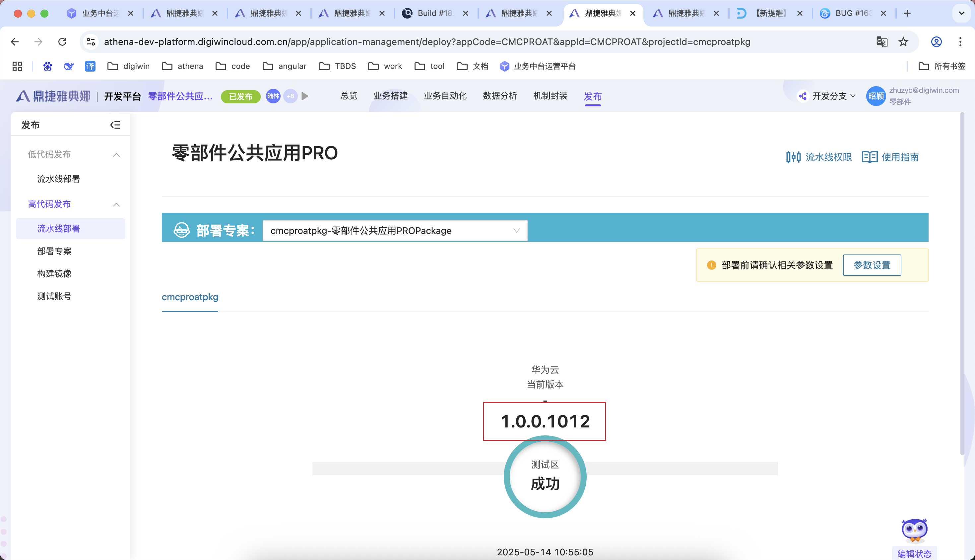Open the Chrome three-dot menu

tap(960, 41)
